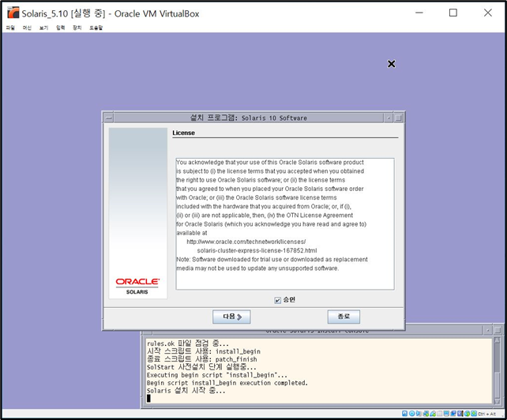Minimize the Solaris 10 Software installer dialog
Image resolution: width=507 pixels, height=420 pixels.
click(389, 118)
